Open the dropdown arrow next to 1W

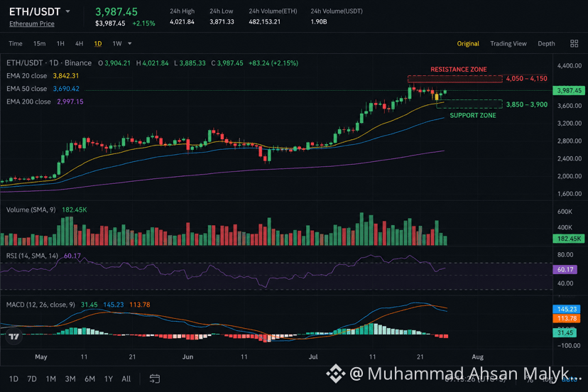(130, 43)
